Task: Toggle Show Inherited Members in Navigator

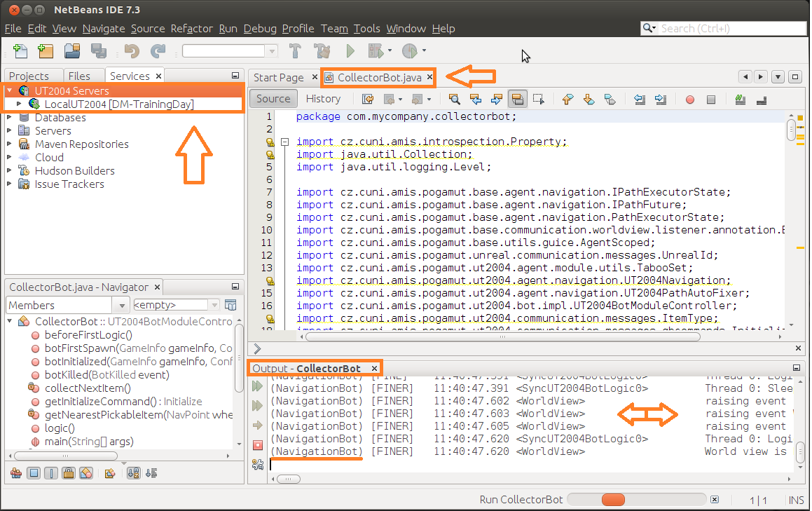Action: 15,473
